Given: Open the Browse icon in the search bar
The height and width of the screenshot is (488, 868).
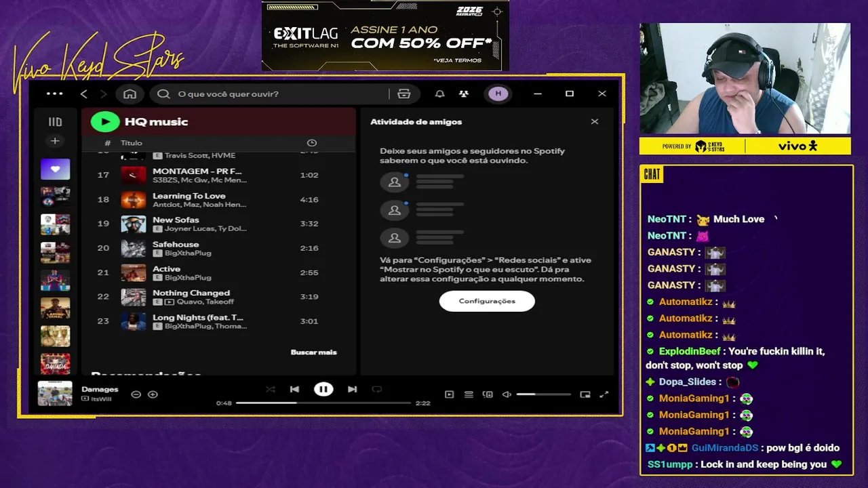Looking at the screenshot, I should click(404, 94).
